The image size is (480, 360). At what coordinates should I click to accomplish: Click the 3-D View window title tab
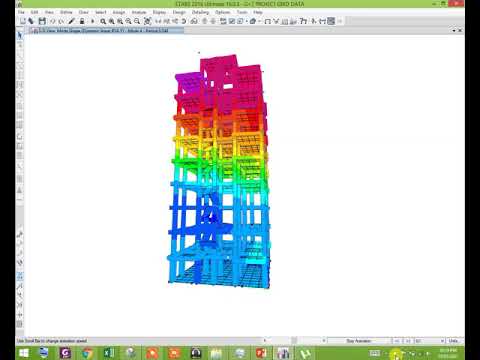(x=107, y=30)
